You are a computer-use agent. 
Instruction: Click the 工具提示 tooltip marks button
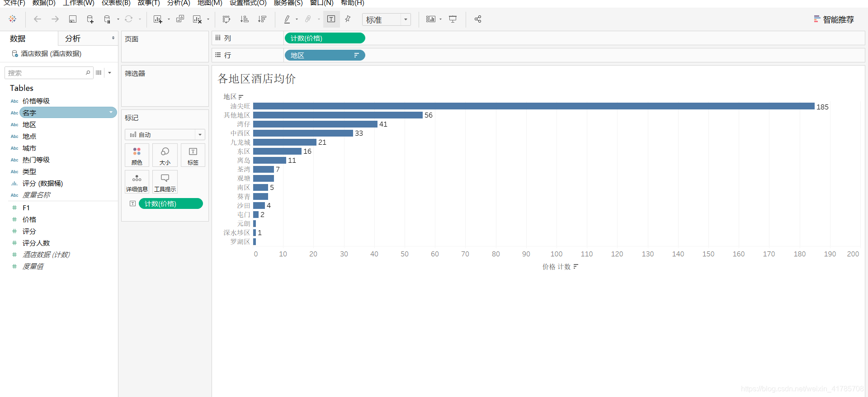[165, 182]
